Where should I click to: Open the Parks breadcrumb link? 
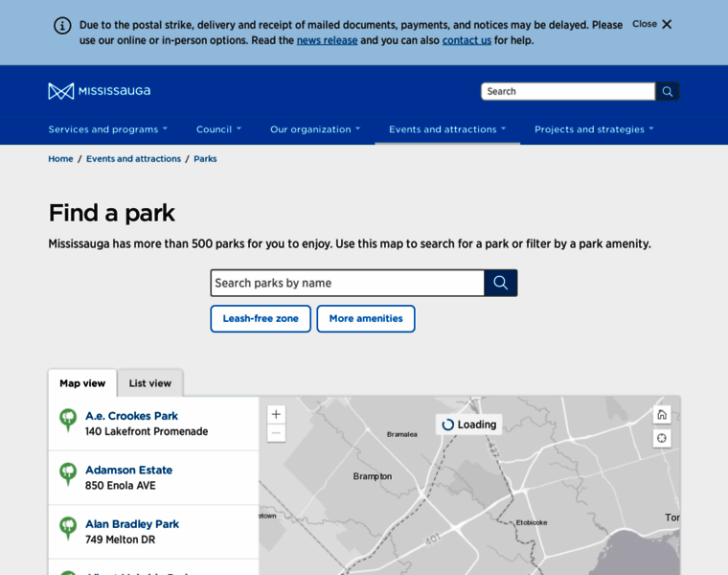205,159
